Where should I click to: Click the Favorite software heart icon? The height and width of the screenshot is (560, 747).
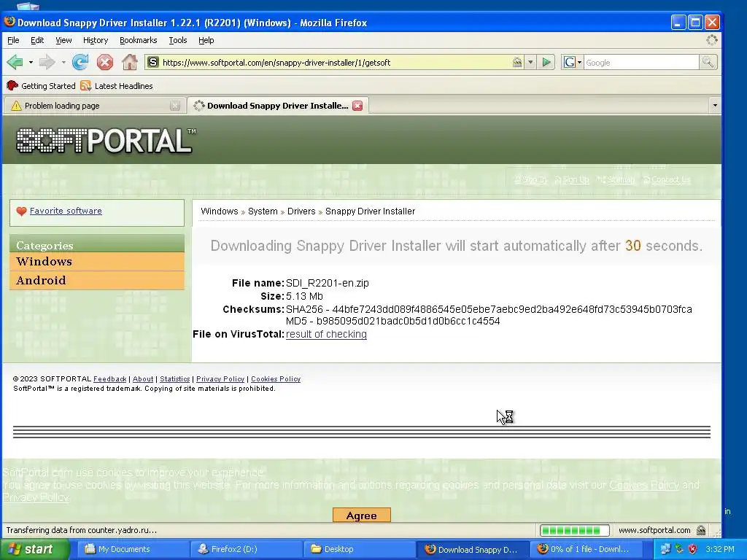click(21, 211)
